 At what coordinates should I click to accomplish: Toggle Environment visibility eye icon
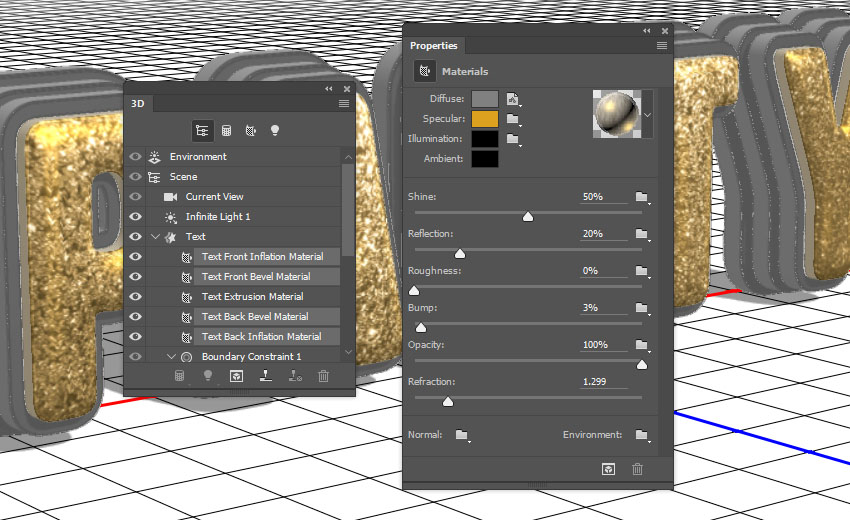coord(135,157)
